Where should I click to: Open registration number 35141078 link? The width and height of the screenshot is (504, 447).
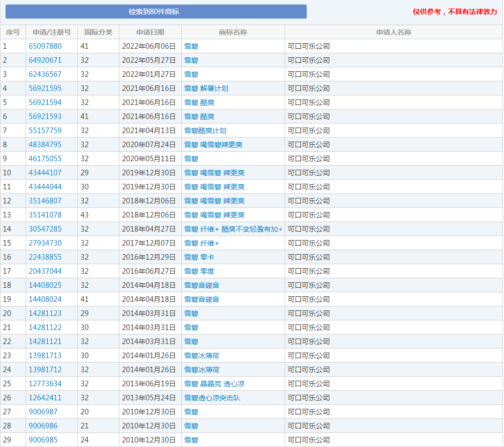tap(45, 215)
